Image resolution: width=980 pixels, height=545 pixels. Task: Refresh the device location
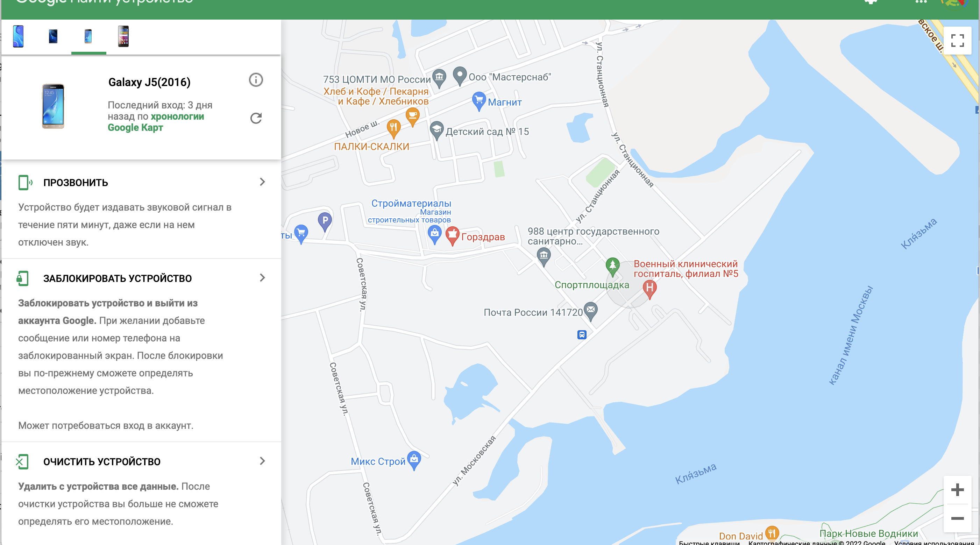(256, 118)
